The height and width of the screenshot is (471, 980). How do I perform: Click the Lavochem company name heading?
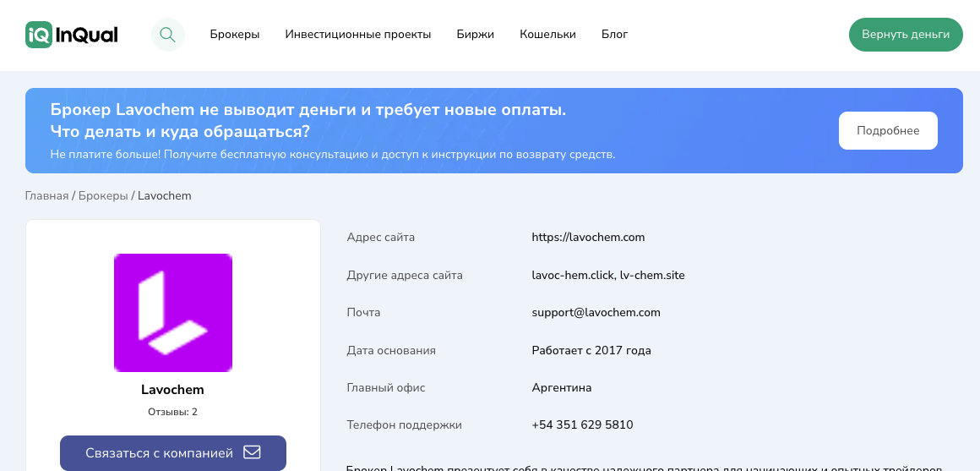[172, 390]
